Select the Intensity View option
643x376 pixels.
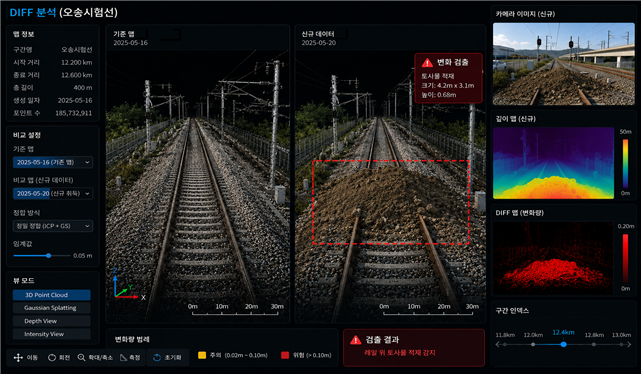click(x=52, y=335)
